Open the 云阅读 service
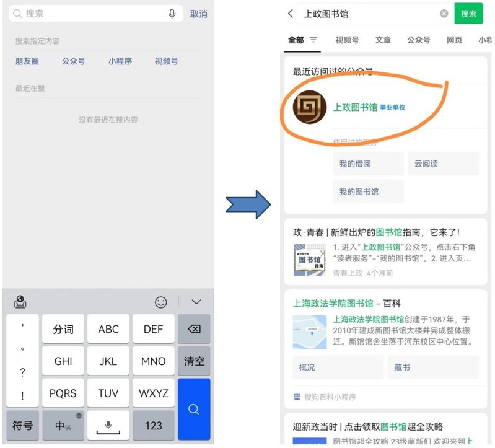 tap(443, 164)
